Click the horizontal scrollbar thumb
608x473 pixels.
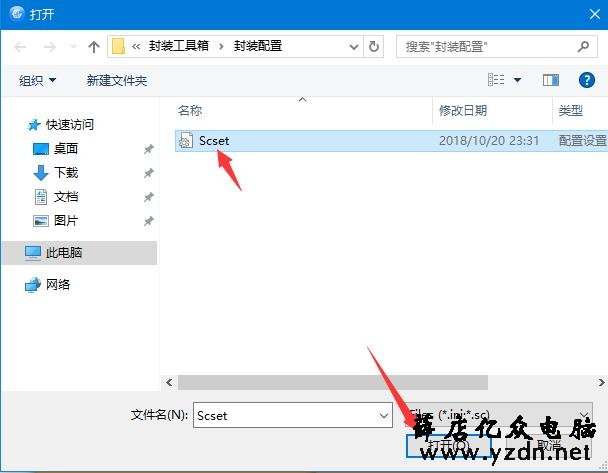tap(333, 383)
